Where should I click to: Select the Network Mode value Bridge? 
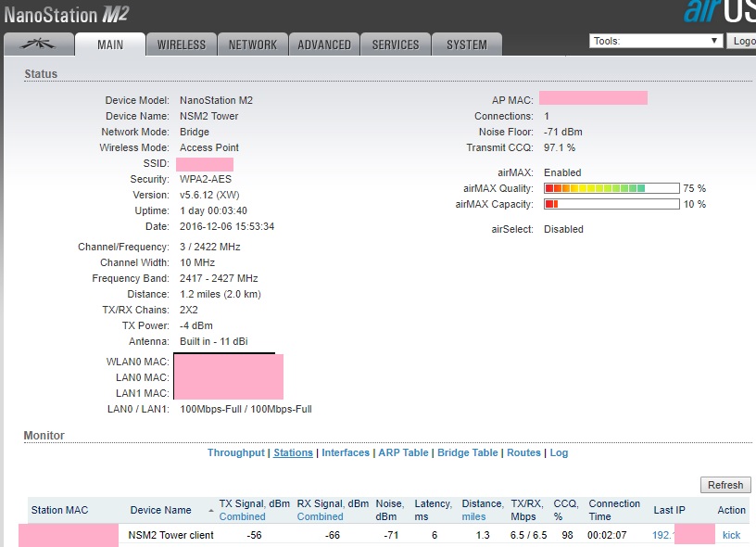[195, 132]
